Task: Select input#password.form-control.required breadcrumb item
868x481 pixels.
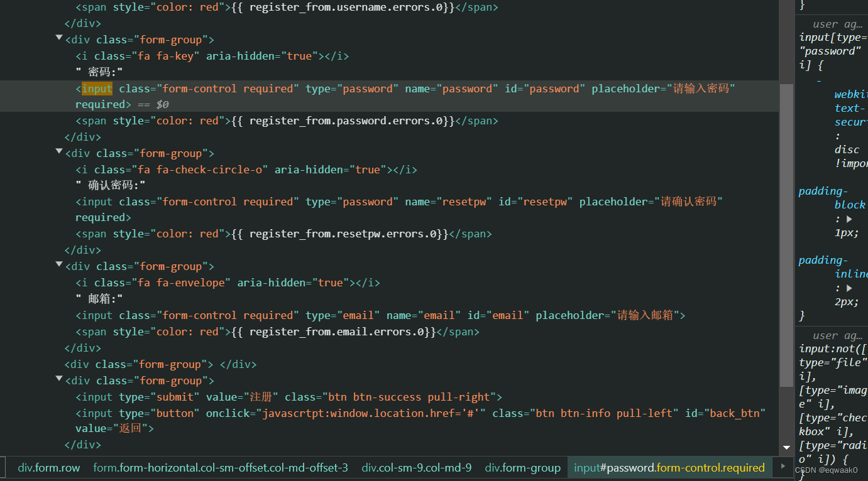Action: coord(669,468)
